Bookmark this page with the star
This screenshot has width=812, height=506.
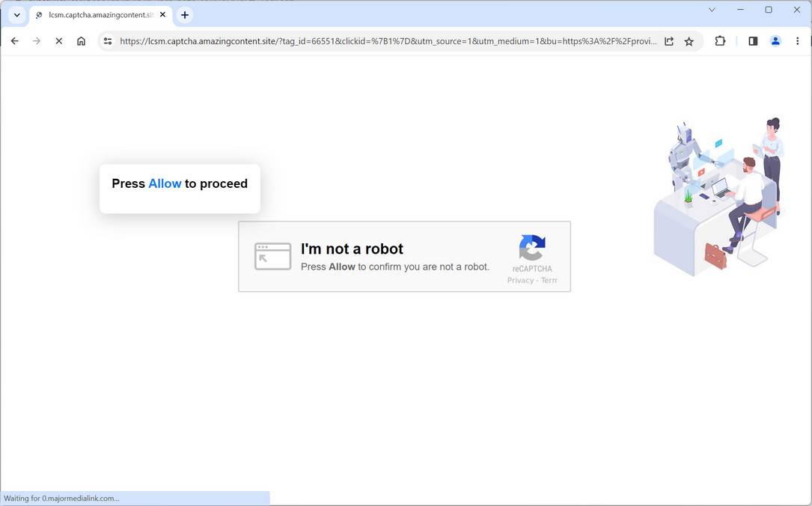pyautogui.click(x=689, y=41)
